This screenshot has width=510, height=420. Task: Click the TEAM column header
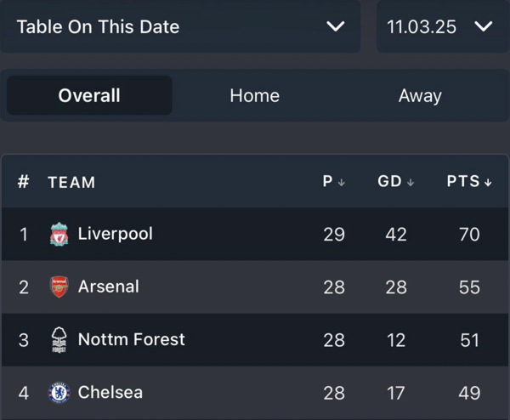[x=71, y=182]
